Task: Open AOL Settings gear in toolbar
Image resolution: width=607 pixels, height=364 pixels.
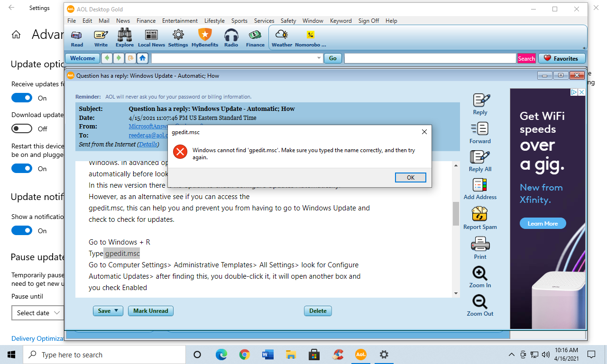Action: tap(178, 38)
